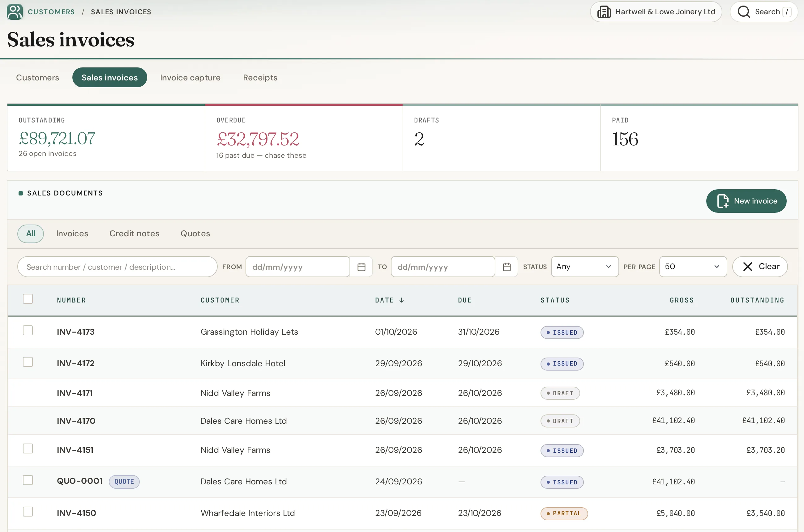Open the Per page 50 dropdown

point(693,267)
